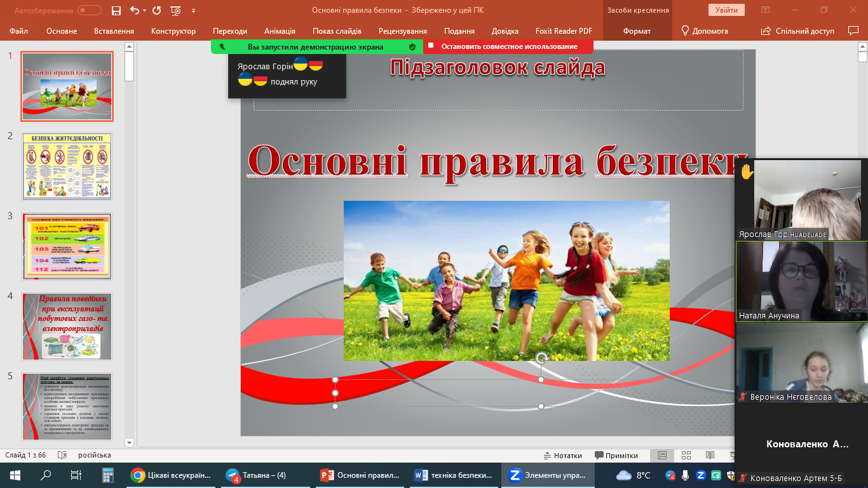Switch to Slide Sorter view icon

[x=686, y=455]
